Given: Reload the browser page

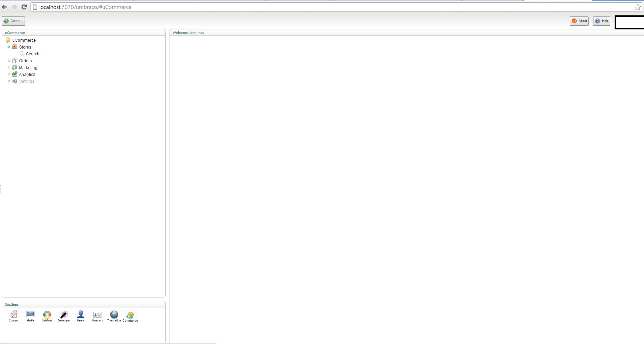Looking at the screenshot, I should point(24,7).
